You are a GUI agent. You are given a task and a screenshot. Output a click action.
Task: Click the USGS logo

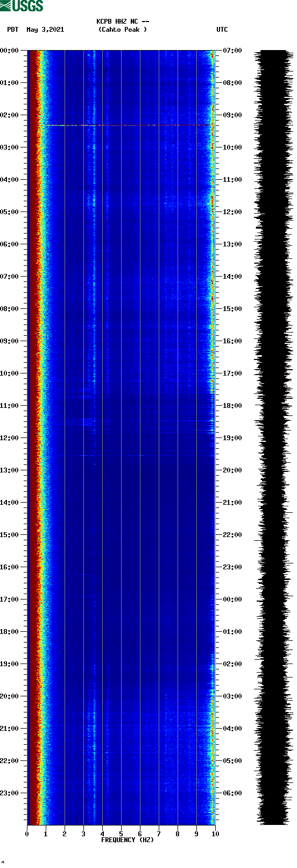[22, 6]
